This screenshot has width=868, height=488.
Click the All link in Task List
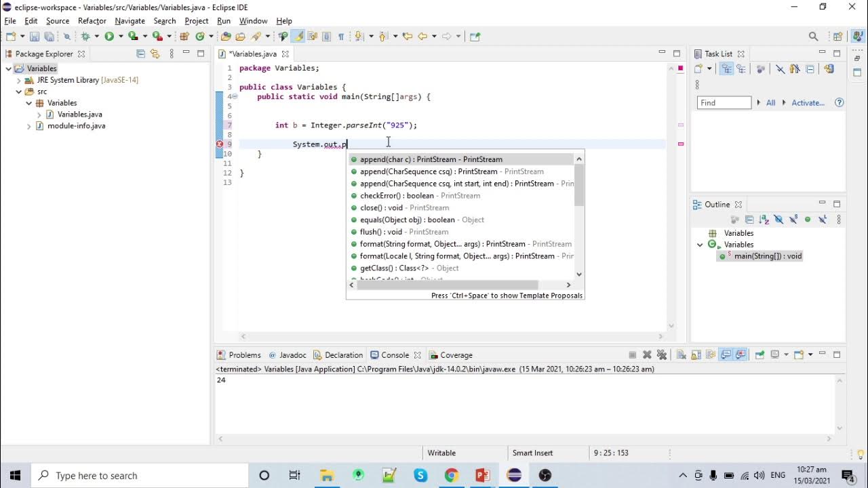[x=770, y=103]
